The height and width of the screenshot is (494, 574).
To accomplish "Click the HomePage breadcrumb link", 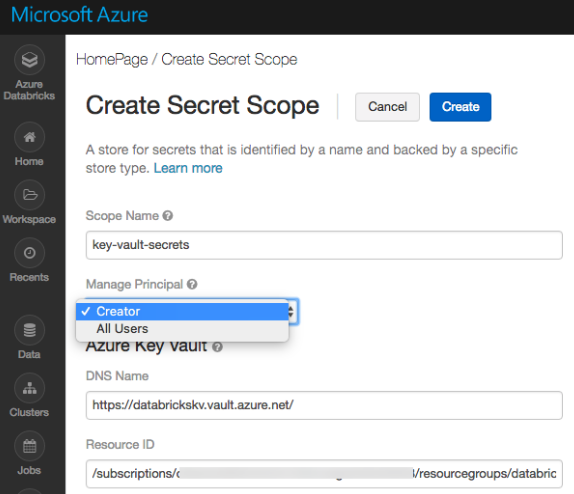I will tap(112, 59).
